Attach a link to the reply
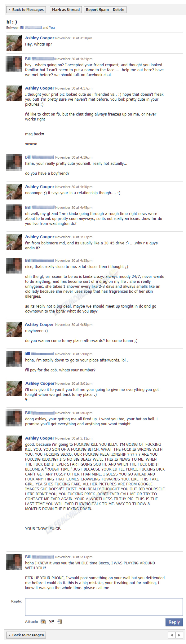The width and height of the screenshot is (186, 644). pos(60,621)
